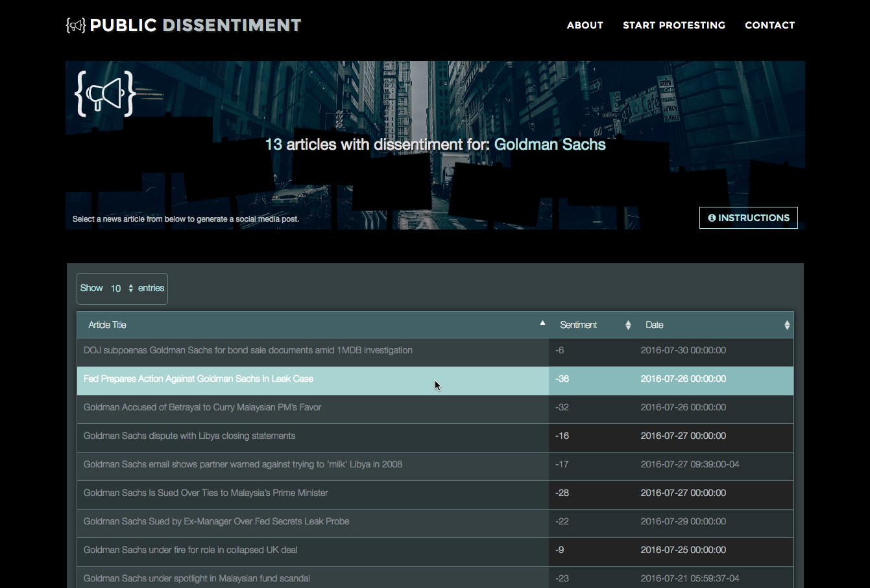The width and height of the screenshot is (870, 588).
Task: Click the Instructions button
Action: tap(749, 218)
